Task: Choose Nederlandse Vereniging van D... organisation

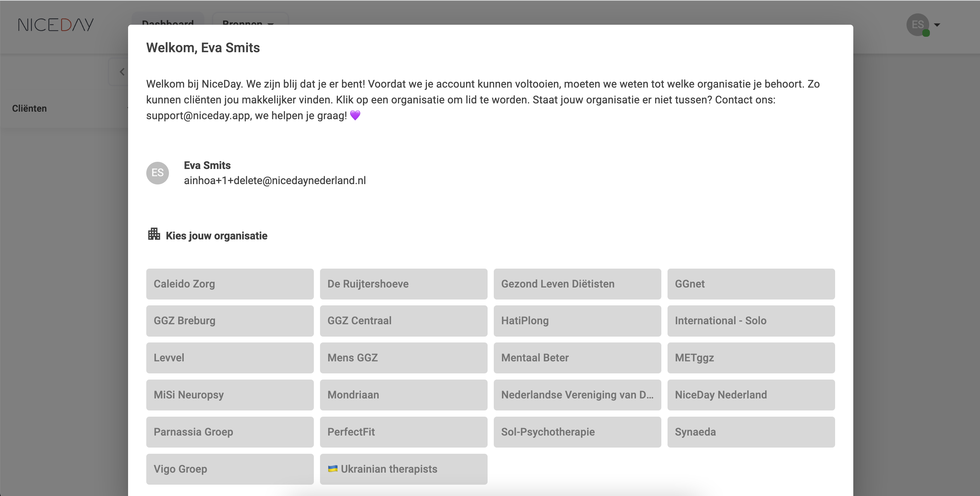Action: (577, 395)
